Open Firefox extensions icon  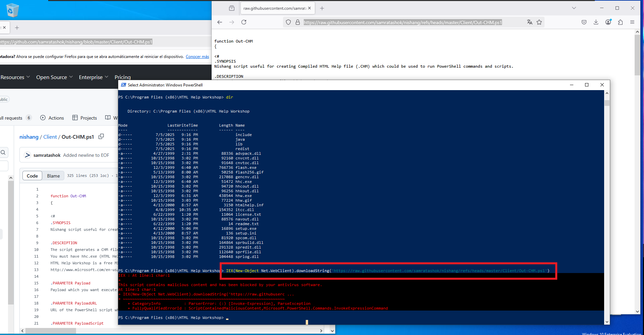point(620,22)
